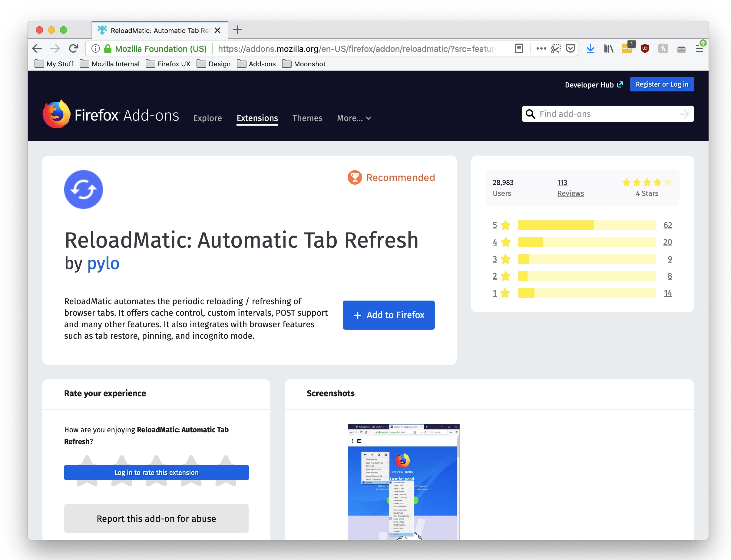Viewport: 731px width, 560px height.
Task: Click the yellow badge extension icon
Action: coord(627,49)
